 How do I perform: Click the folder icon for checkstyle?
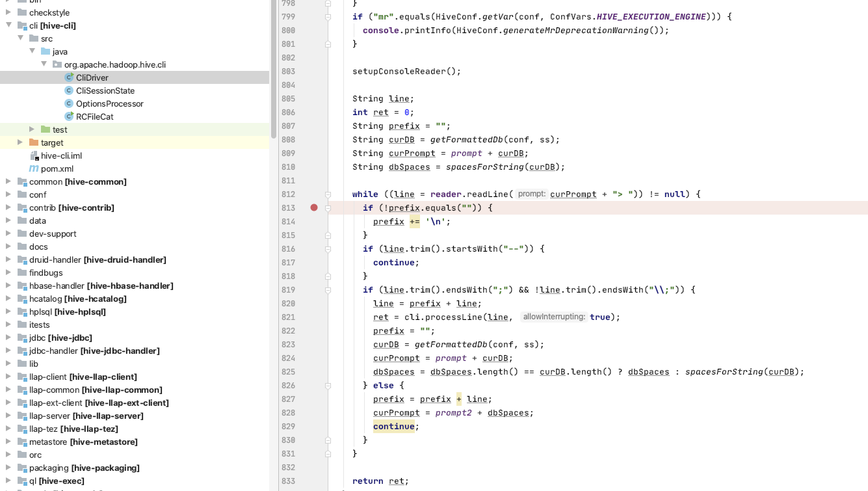(x=21, y=12)
